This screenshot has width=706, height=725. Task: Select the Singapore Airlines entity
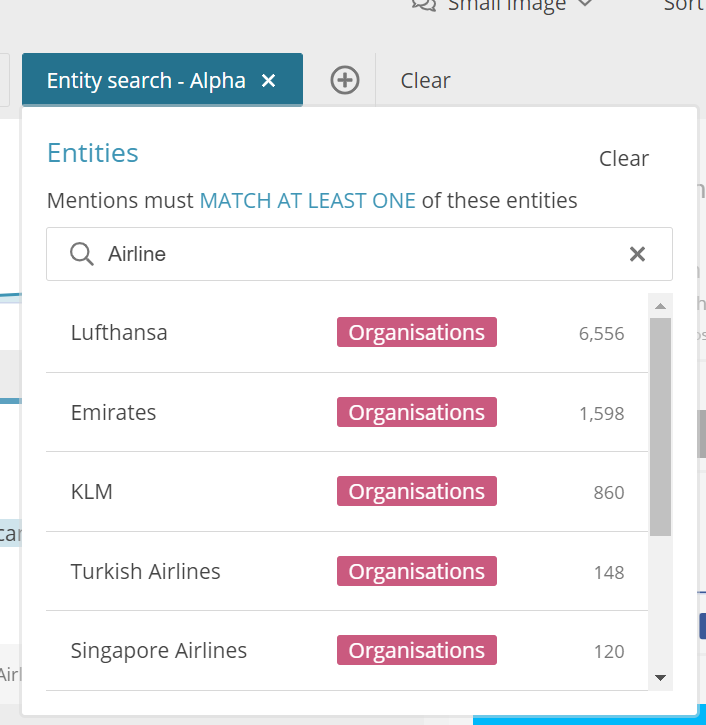click(347, 651)
